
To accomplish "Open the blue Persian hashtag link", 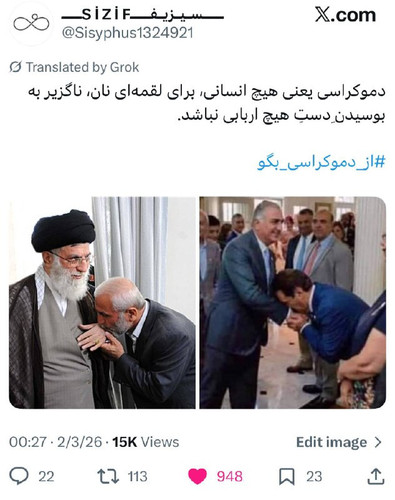I will click(x=321, y=163).
